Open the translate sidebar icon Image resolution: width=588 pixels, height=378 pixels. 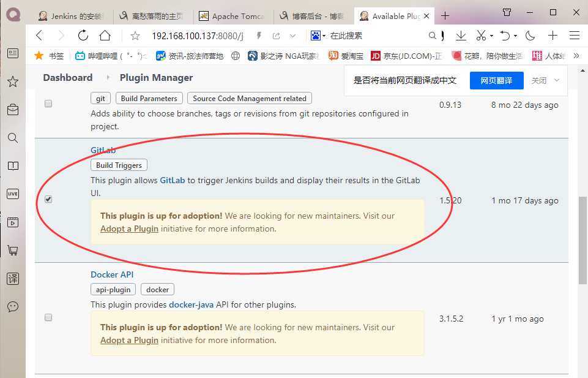[x=13, y=279]
